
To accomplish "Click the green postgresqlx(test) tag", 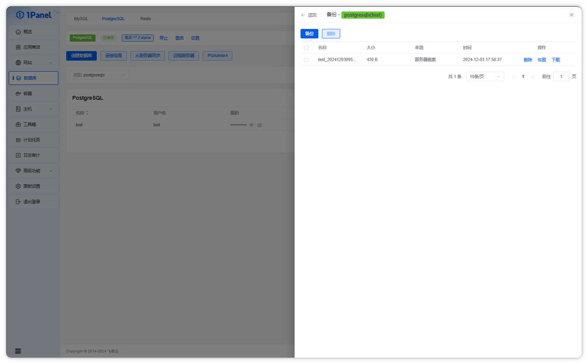I will pyautogui.click(x=363, y=15).
